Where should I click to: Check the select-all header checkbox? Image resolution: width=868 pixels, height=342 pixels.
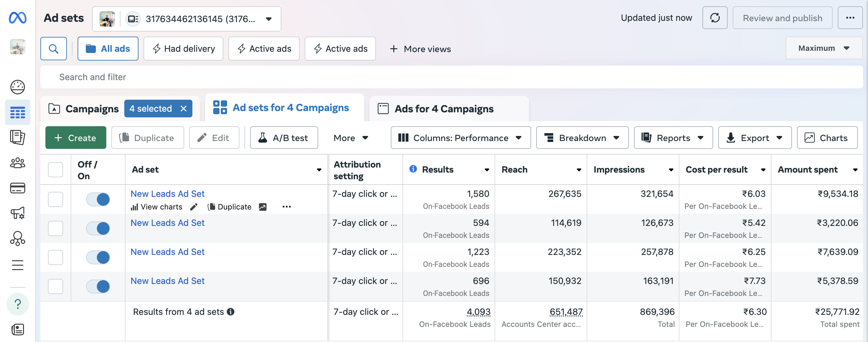56,169
